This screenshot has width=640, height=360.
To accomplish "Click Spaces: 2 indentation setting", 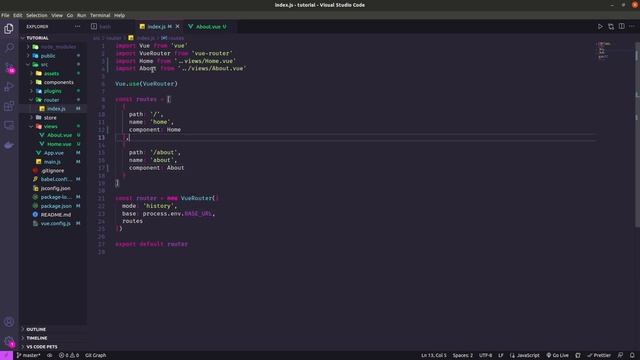I will 462,356.
